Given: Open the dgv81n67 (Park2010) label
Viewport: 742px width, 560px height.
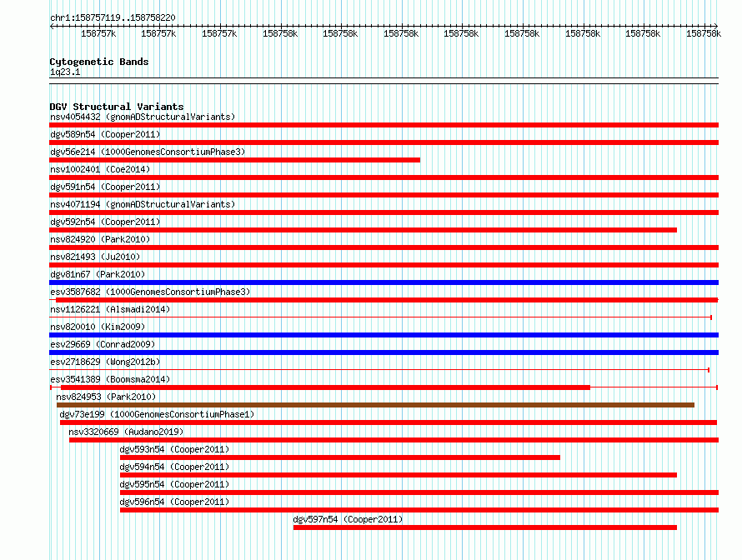Looking at the screenshot, I should pyautogui.click(x=98, y=274).
